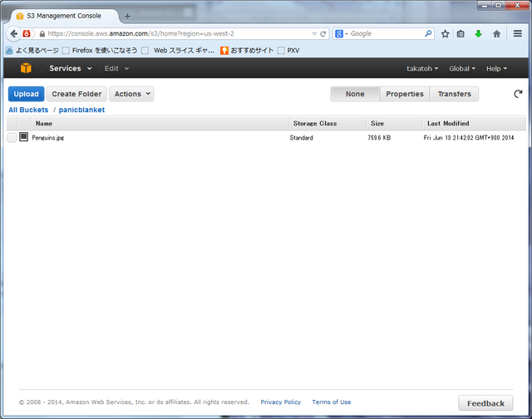Expand the takatoh account menu
Image resolution: width=532 pixels, height=419 pixels.
pos(422,68)
